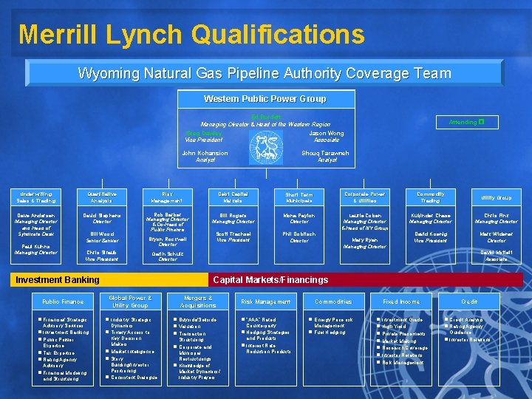This screenshot has height=399, width=532.
Task: Select the name Mary Ryan
Action: point(365,240)
